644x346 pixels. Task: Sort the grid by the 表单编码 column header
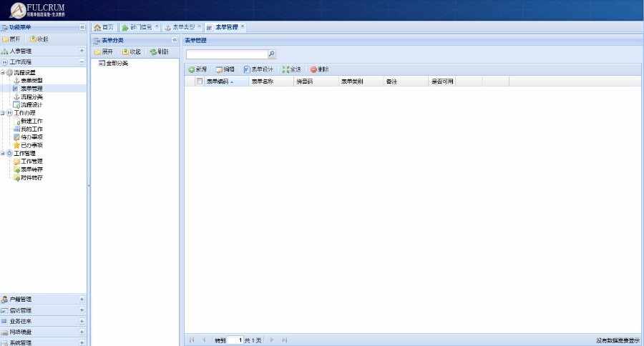227,81
